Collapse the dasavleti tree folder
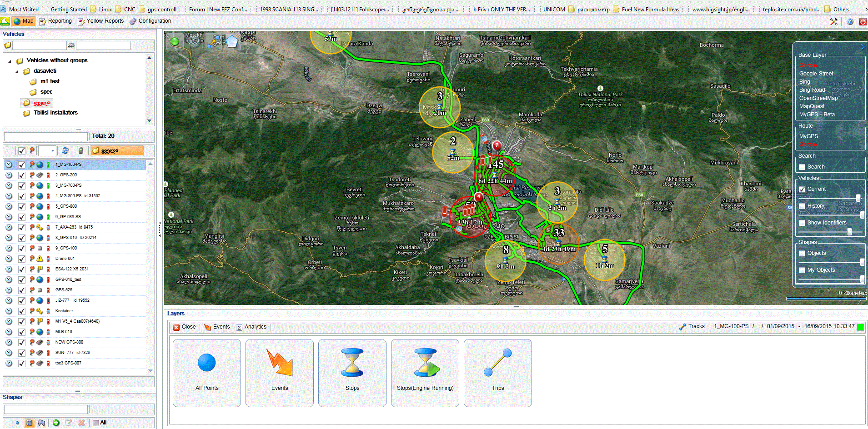Screen dimensions: 868x429 click(17, 71)
